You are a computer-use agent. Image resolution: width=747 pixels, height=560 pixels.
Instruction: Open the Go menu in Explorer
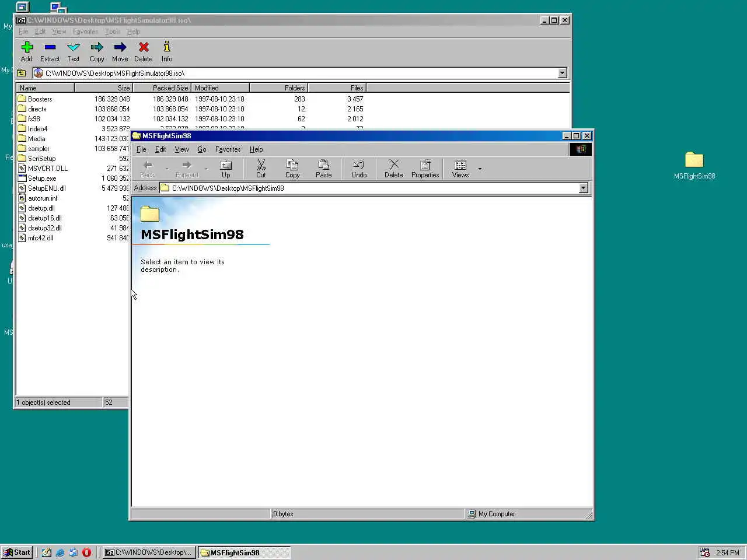point(202,149)
